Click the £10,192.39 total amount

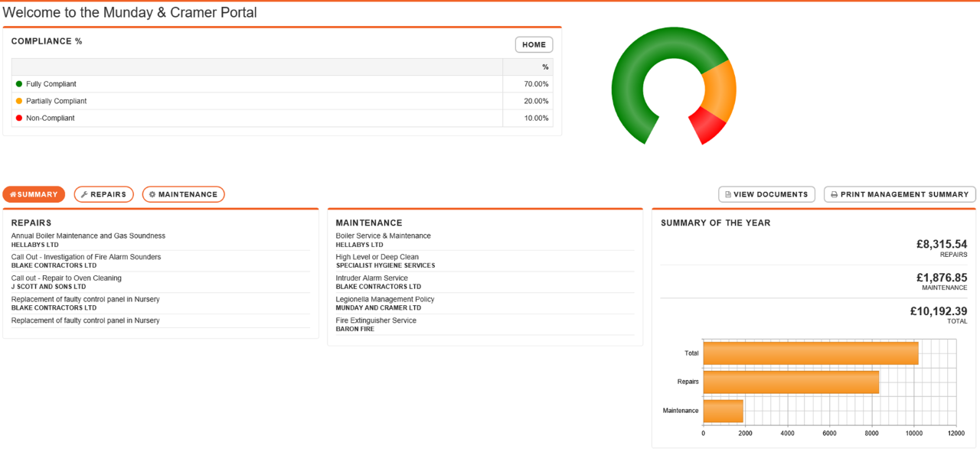pos(938,311)
